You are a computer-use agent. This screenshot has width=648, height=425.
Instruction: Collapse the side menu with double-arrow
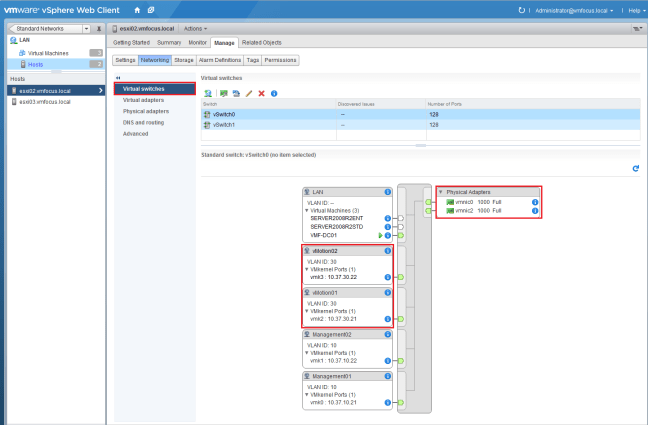(118, 77)
